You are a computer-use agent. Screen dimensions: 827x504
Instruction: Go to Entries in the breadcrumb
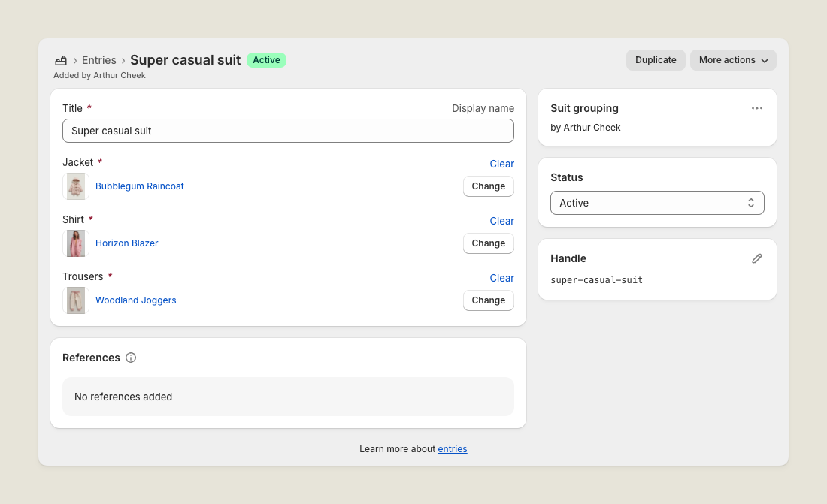[99, 60]
